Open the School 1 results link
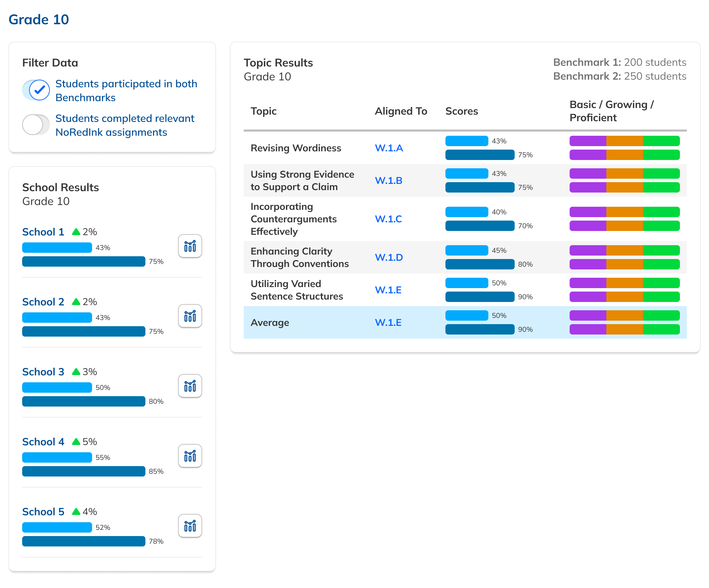709x588 pixels. pyautogui.click(x=43, y=232)
